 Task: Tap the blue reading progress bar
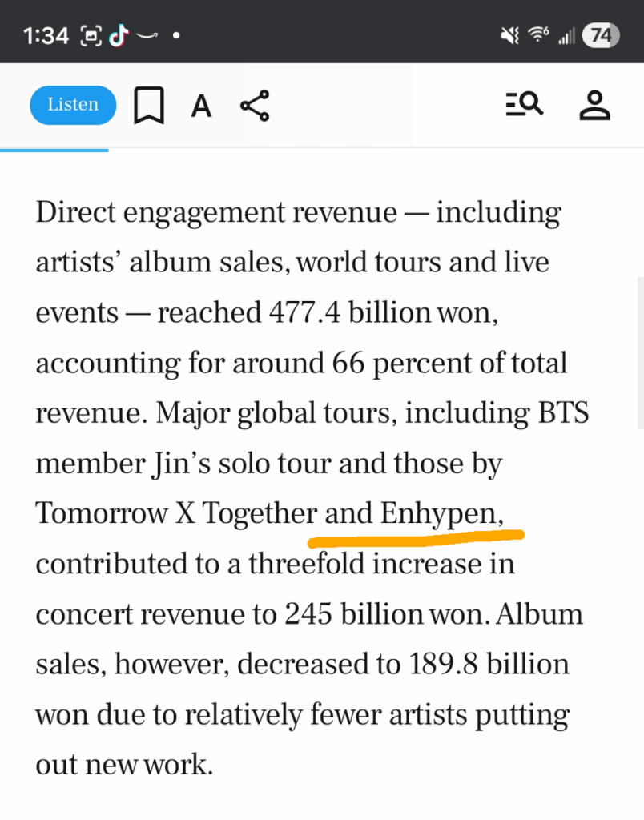(x=54, y=150)
